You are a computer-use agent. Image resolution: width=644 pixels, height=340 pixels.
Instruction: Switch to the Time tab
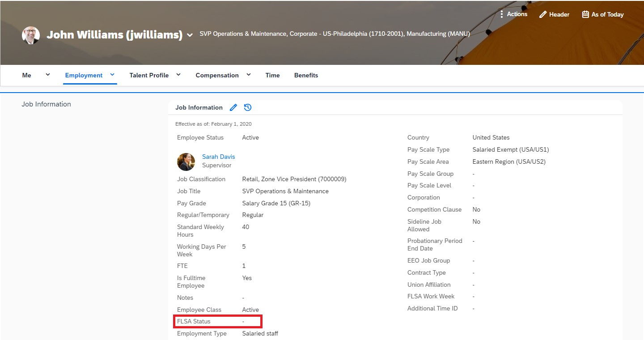click(x=272, y=75)
